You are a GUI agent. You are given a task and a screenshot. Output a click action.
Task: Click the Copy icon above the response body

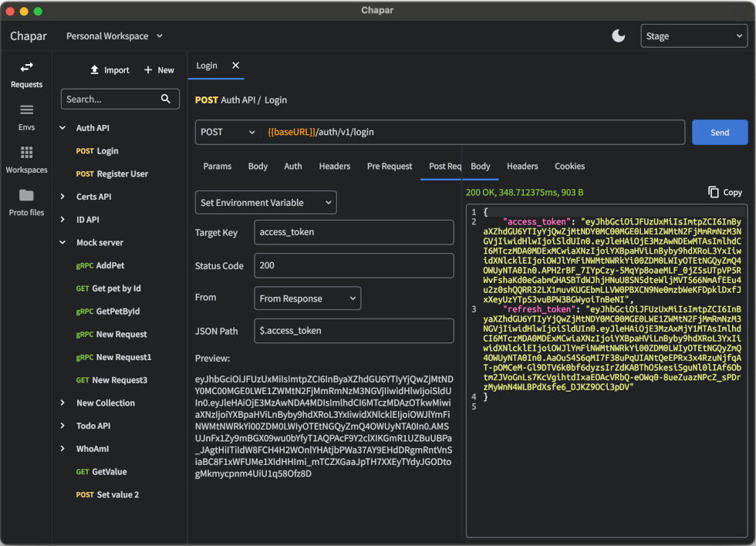[713, 192]
